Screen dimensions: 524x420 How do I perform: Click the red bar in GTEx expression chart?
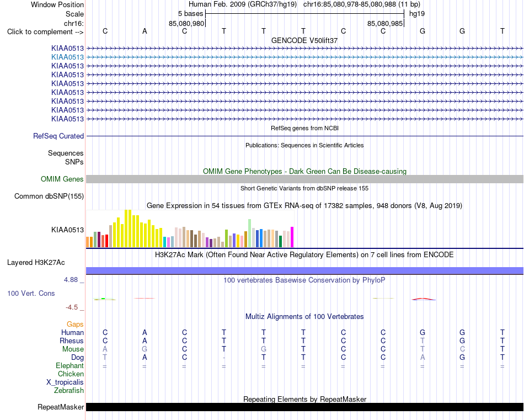click(x=106, y=241)
